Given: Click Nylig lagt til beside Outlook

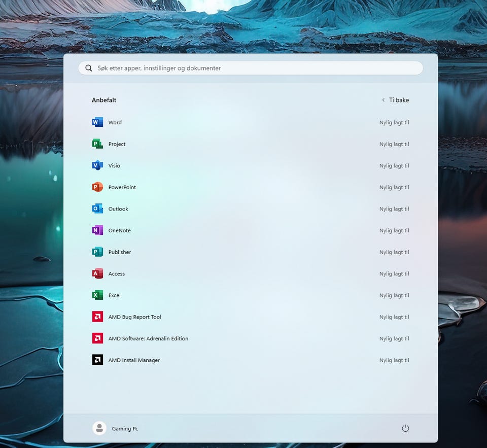Looking at the screenshot, I should coord(394,209).
